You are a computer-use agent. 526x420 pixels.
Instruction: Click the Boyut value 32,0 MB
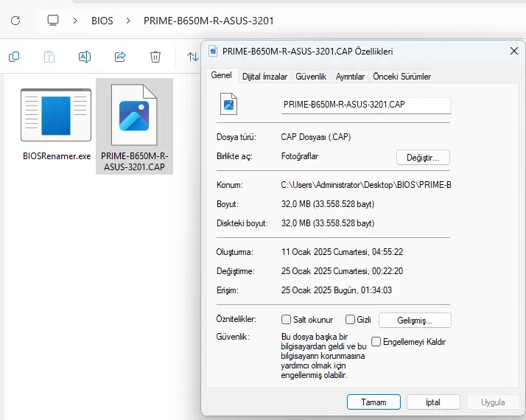pyautogui.click(x=328, y=204)
